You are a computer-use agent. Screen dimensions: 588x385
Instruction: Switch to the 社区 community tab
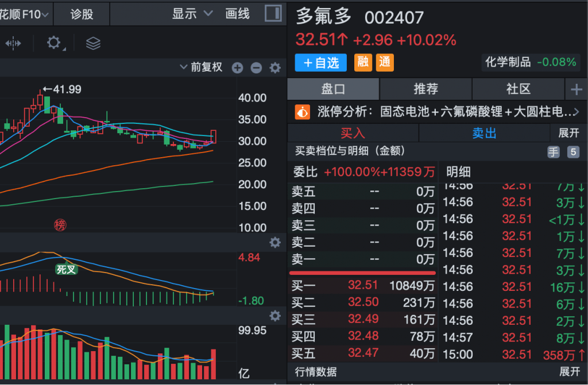tap(518, 89)
